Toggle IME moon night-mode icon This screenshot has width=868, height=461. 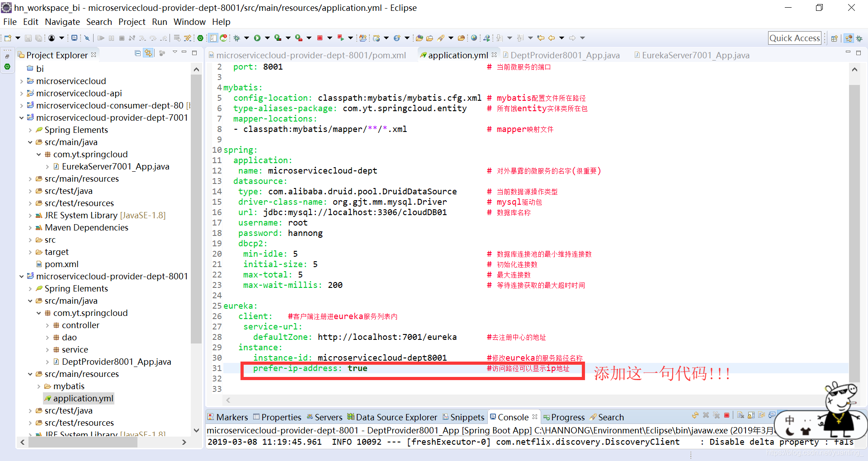pyautogui.click(x=790, y=432)
